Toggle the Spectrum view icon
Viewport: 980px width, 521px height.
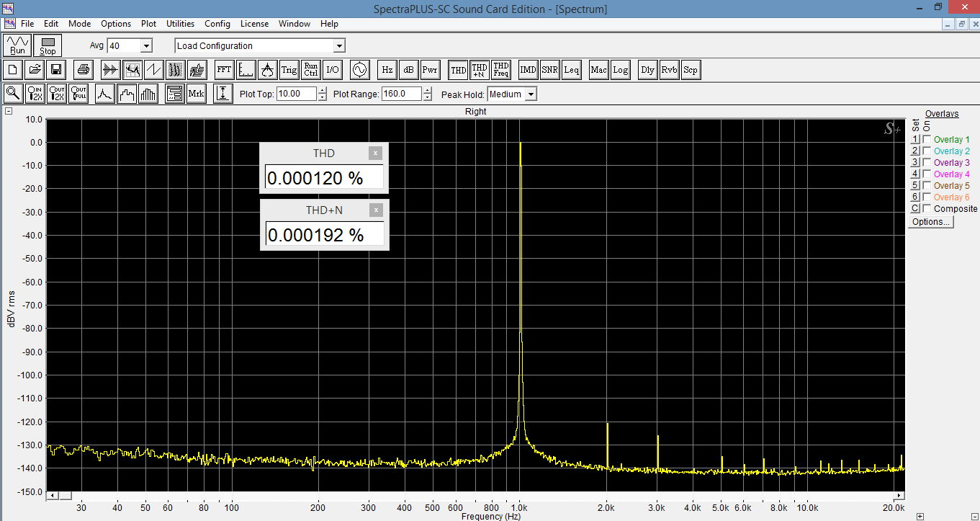click(132, 70)
